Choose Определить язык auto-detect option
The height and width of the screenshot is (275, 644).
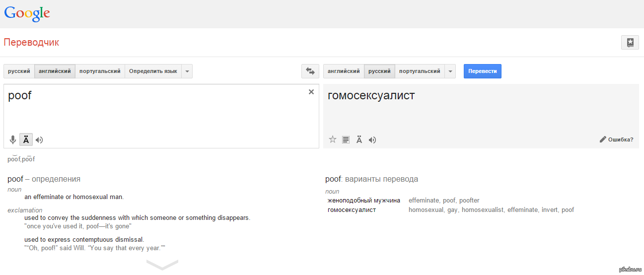[x=153, y=71]
